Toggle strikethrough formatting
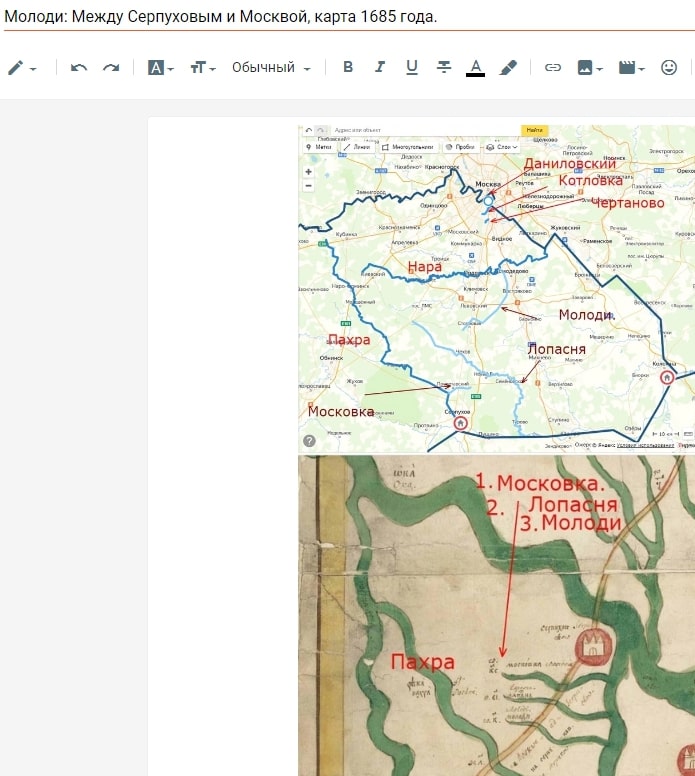 coord(444,67)
